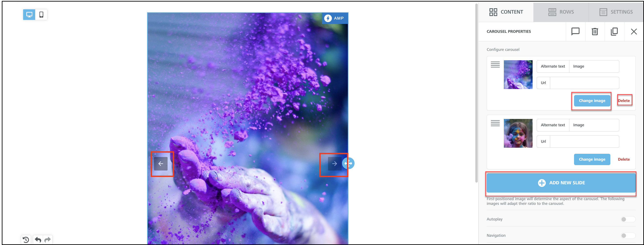
Task: Switch to desktop preview mode
Action: point(29,15)
